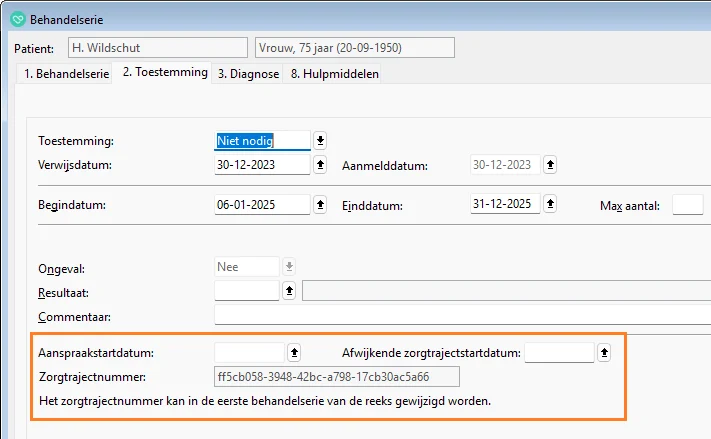Viewport: 711px width, 439px height.
Task: Open the Aanspraakstartdatum date picker arrow
Action: (294, 353)
